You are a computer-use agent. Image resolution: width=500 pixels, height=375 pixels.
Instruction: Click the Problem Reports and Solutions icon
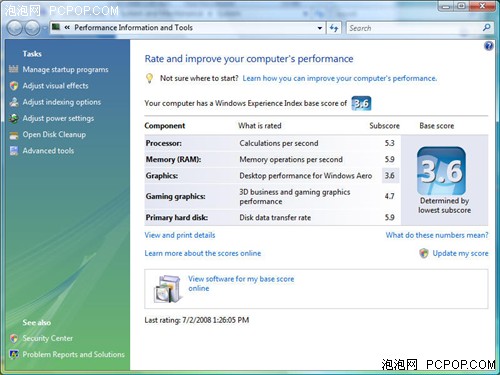coord(14,354)
